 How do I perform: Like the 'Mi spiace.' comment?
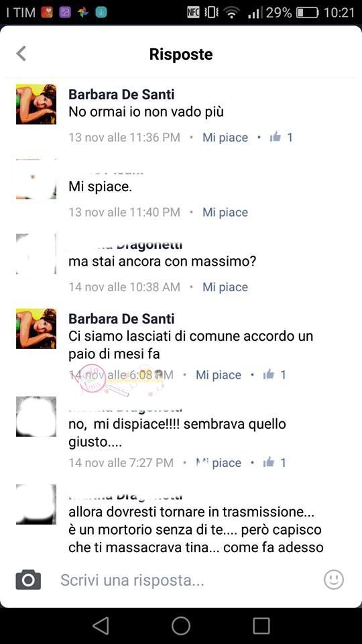click(x=225, y=213)
